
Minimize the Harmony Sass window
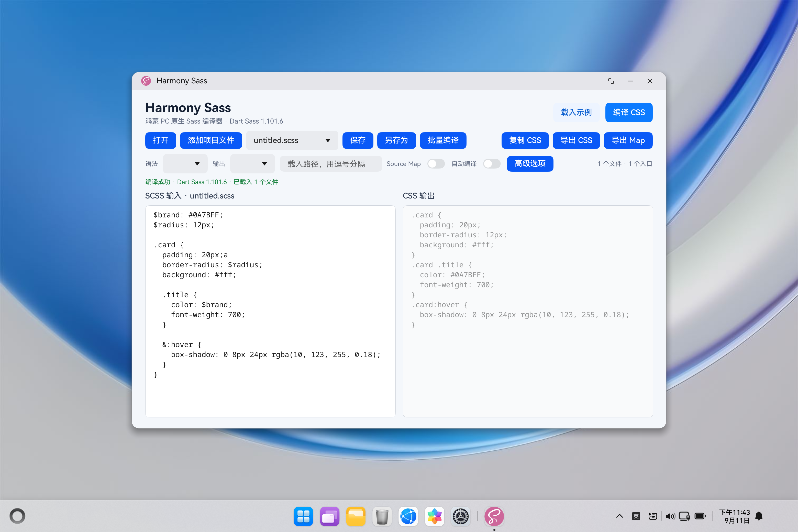(x=630, y=81)
